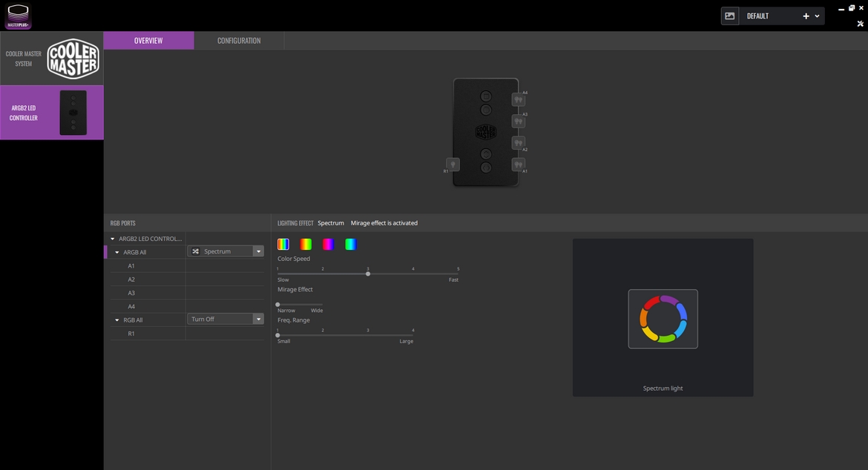Collapse the RGB All group arrow
Screen dimensions: 868x470
116,320
